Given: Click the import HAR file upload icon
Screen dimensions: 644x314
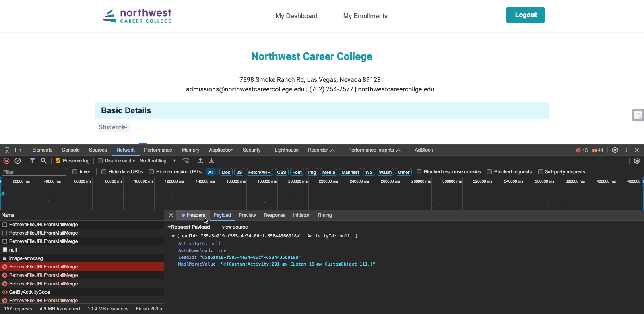Looking at the screenshot, I should coord(200,161).
